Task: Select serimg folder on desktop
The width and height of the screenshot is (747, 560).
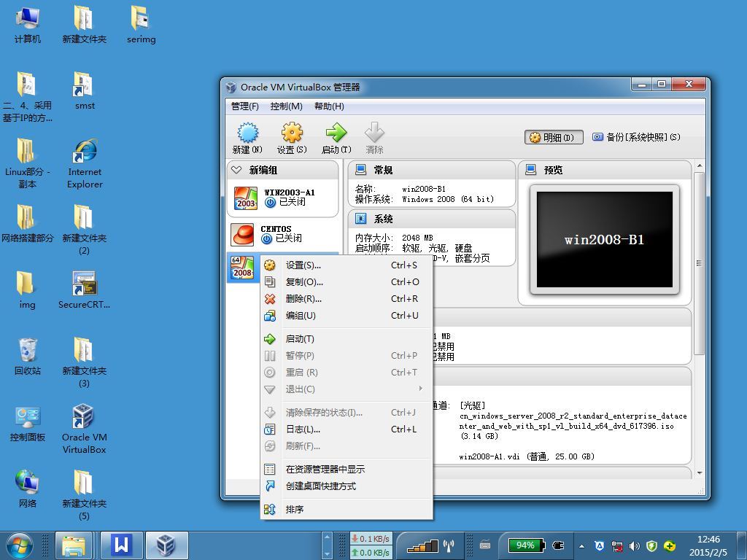Action: [x=141, y=24]
